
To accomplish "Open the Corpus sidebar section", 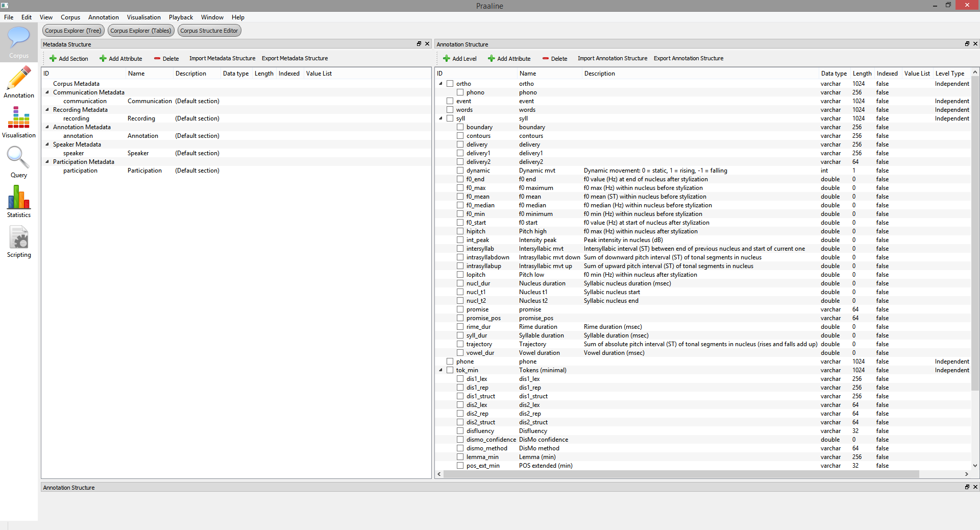I will pos(19,43).
